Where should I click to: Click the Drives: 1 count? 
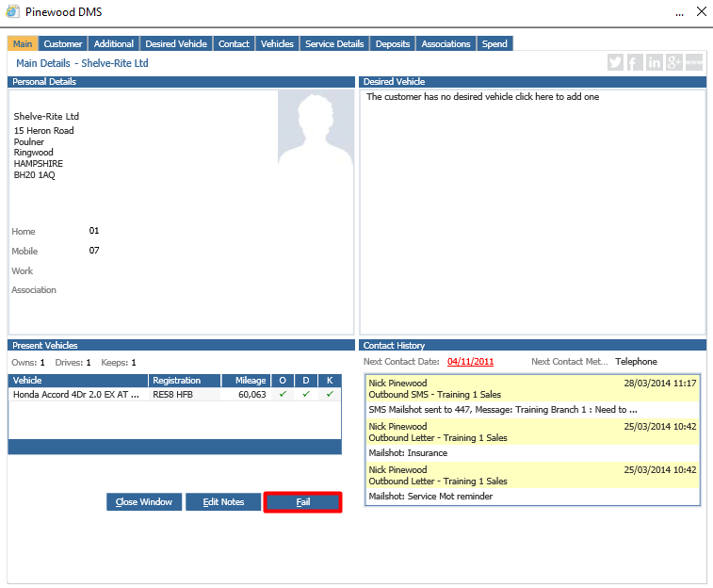coord(73,363)
